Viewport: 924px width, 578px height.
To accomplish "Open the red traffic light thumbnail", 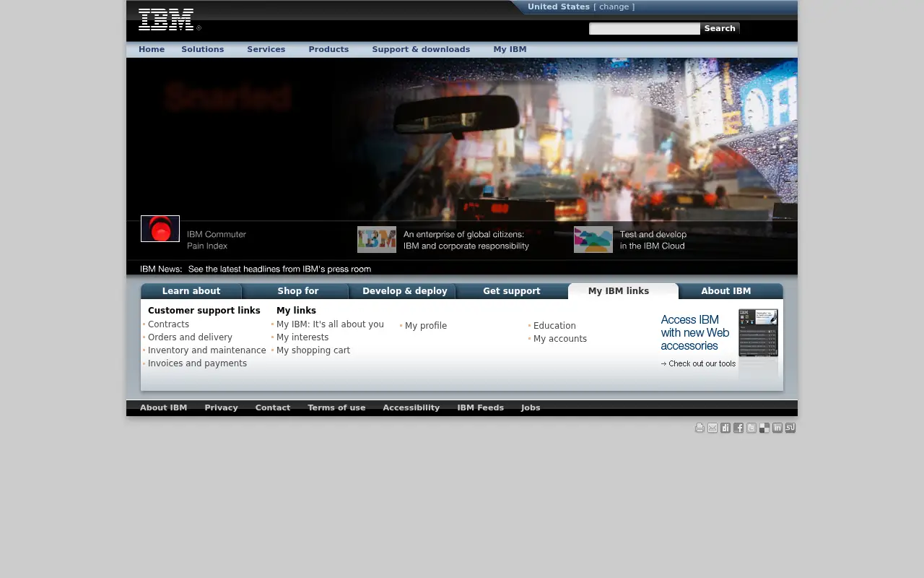I will (160, 229).
